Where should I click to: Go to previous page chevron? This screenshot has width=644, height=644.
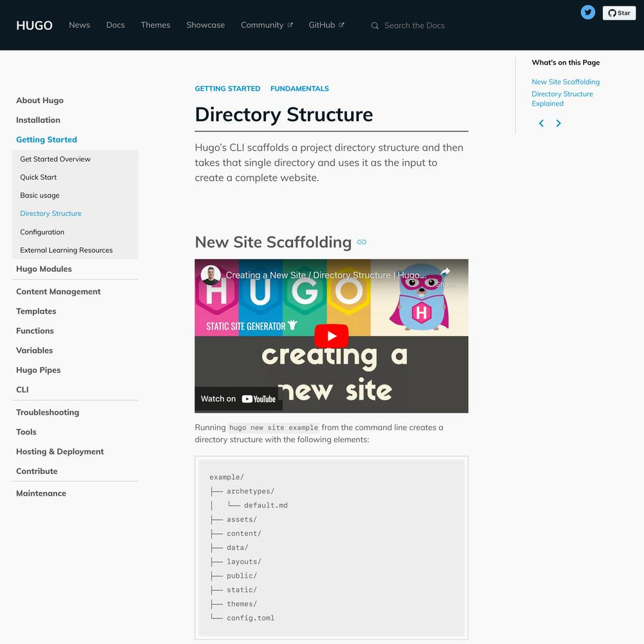(542, 123)
